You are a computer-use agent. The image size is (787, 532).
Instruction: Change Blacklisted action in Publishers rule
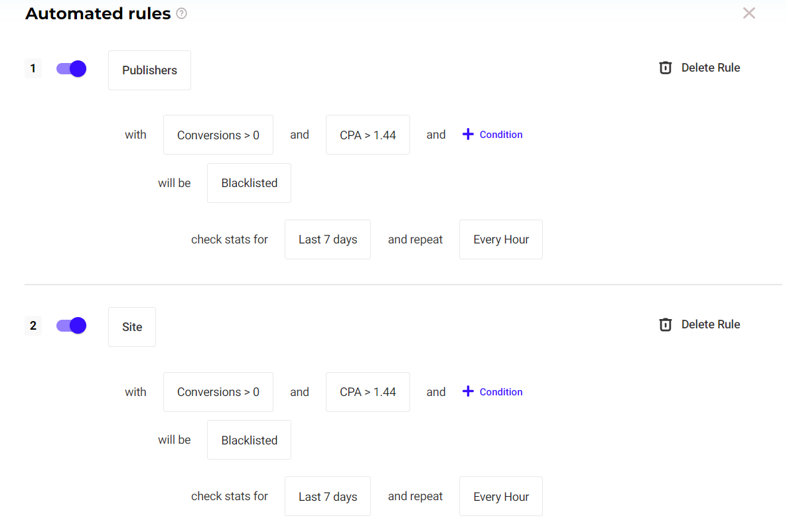point(250,183)
